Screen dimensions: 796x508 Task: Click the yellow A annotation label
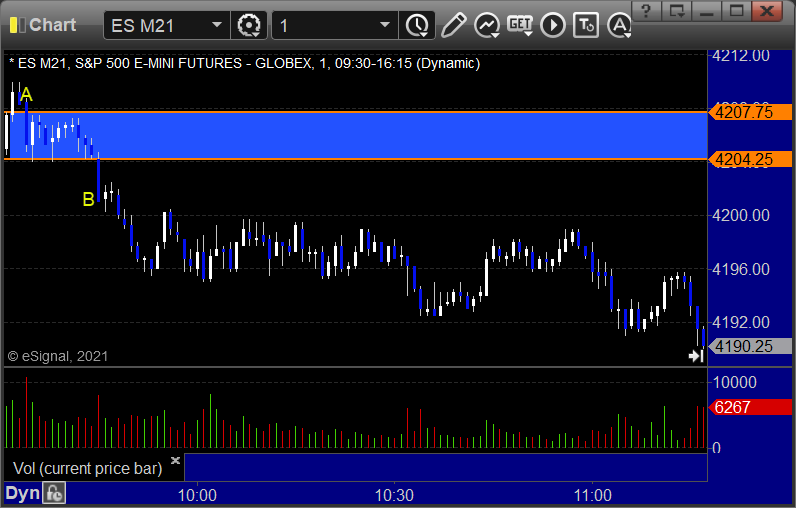click(x=26, y=94)
